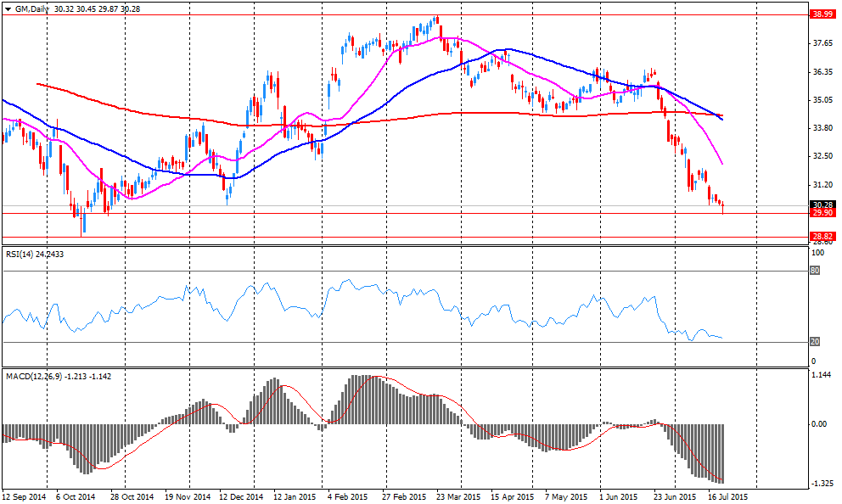Image resolution: width=842 pixels, height=504 pixels.
Task: Click the 23 Jun 2015 date label
Action: pyautogui.click(x=675, y=497)
